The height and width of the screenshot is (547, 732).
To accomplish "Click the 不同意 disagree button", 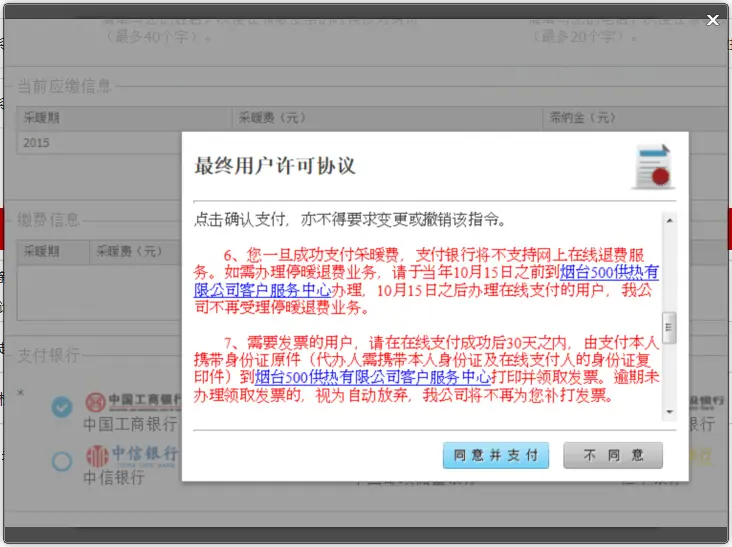I will (x=613, y=456).
